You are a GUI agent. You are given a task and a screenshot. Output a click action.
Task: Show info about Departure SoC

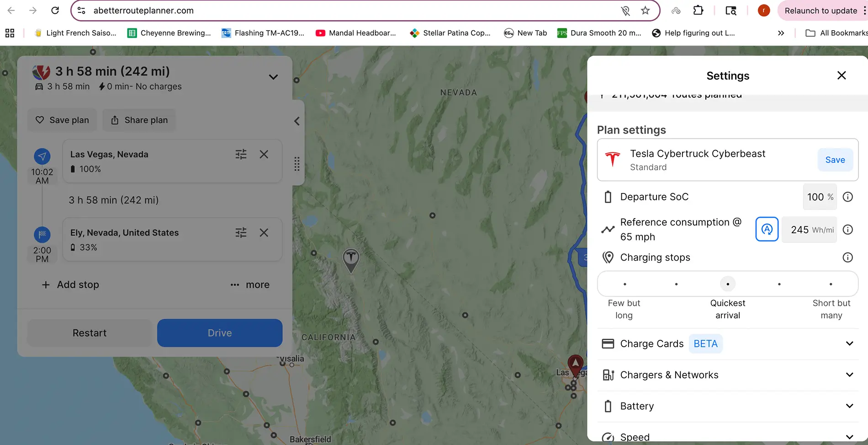(x=847, y=197)
